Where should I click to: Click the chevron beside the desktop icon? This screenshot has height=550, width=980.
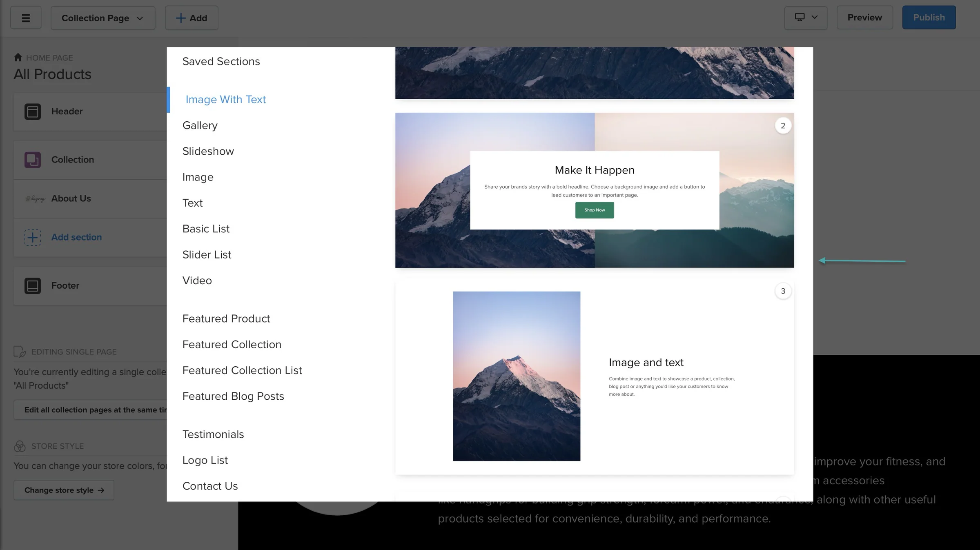(x=815, y=17)
